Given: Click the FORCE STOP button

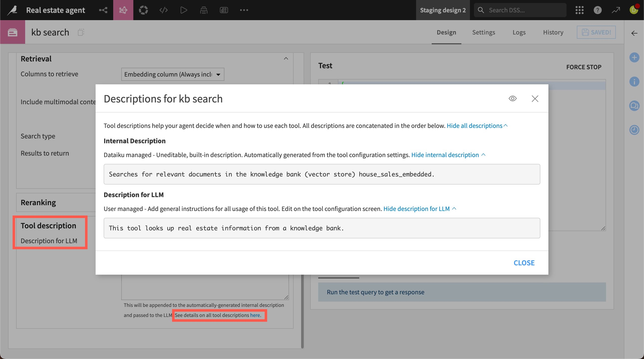Looking at the screenshot, I should tap(584, 67).
